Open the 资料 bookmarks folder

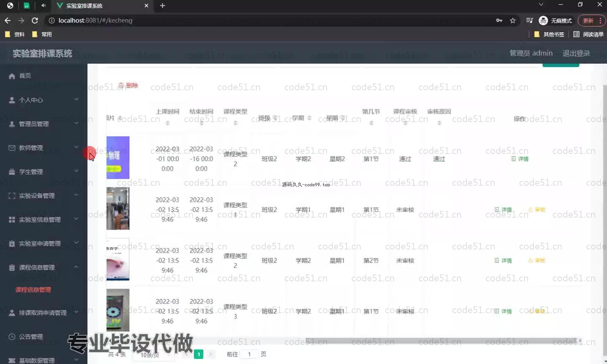click(15, 34)
